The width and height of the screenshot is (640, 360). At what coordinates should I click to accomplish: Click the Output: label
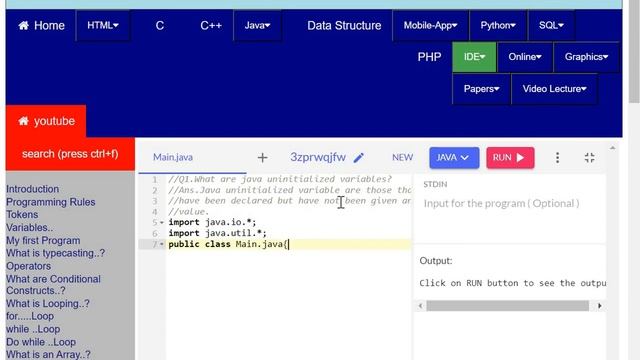(436, 261)
